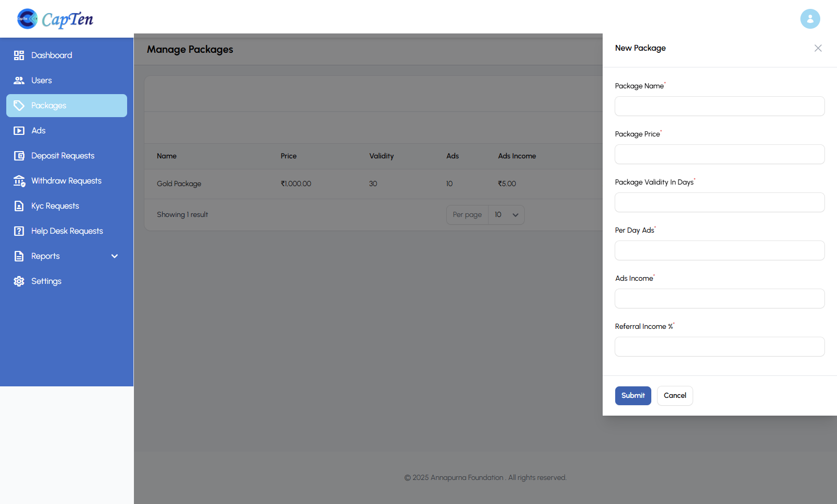Screen dimensions: 837x504
Task: Click the Kyc Requests document icon
Action: click(19, 206)
